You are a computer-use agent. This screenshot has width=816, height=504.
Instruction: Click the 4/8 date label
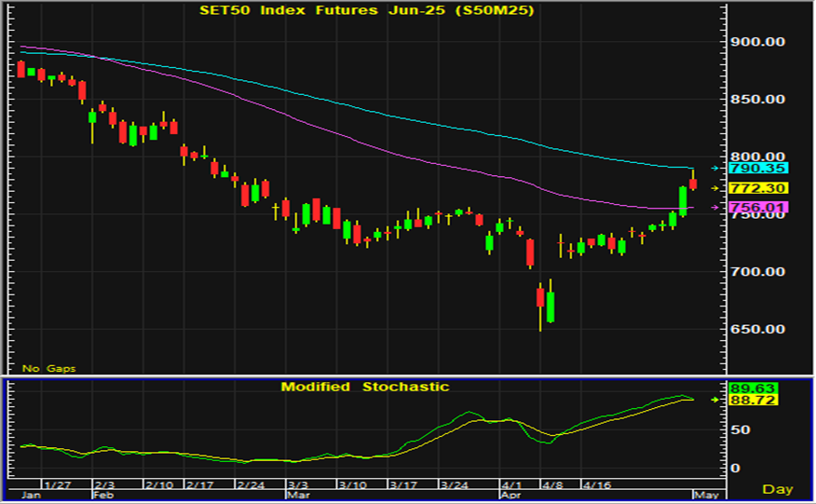552,485
